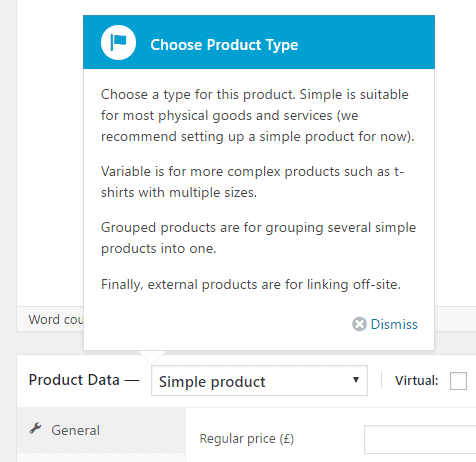This screenshot has width=476, height=462.
Task: Click the external products description line
Action: coord(251,285)
